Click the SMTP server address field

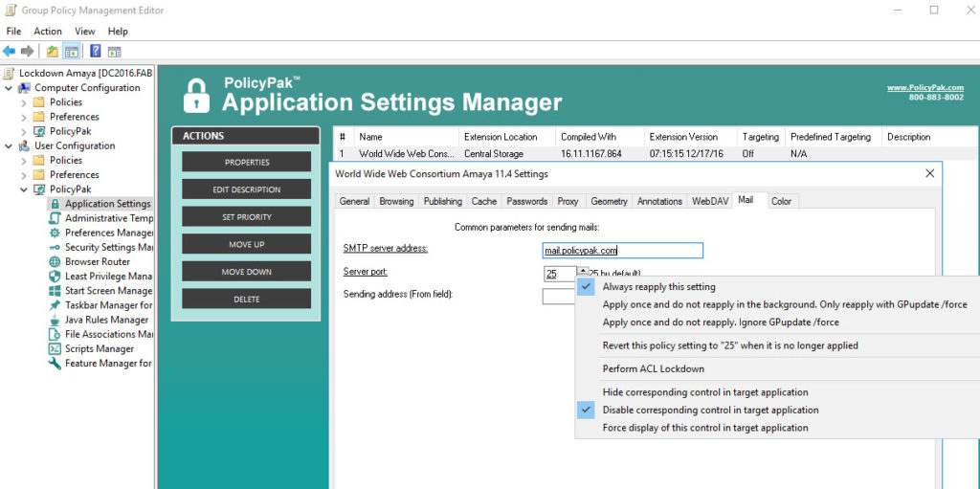(622, 250)
